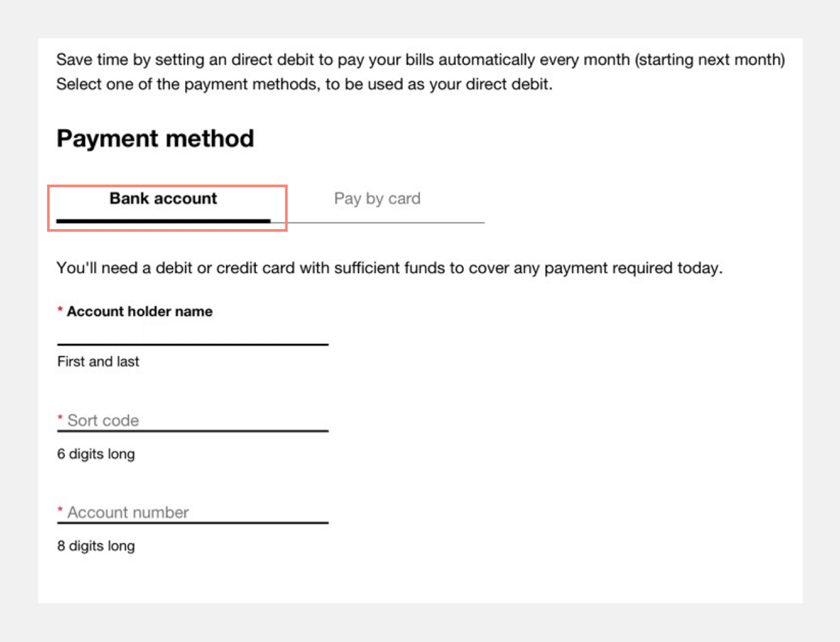
Task: Click the 'Account number' placeholder text
Action: [128, 513]
